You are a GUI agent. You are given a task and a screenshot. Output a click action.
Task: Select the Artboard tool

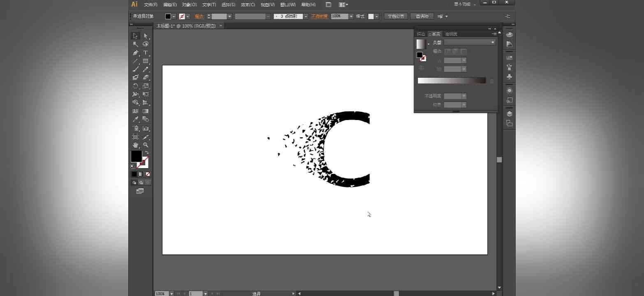(x=135, y=136)
